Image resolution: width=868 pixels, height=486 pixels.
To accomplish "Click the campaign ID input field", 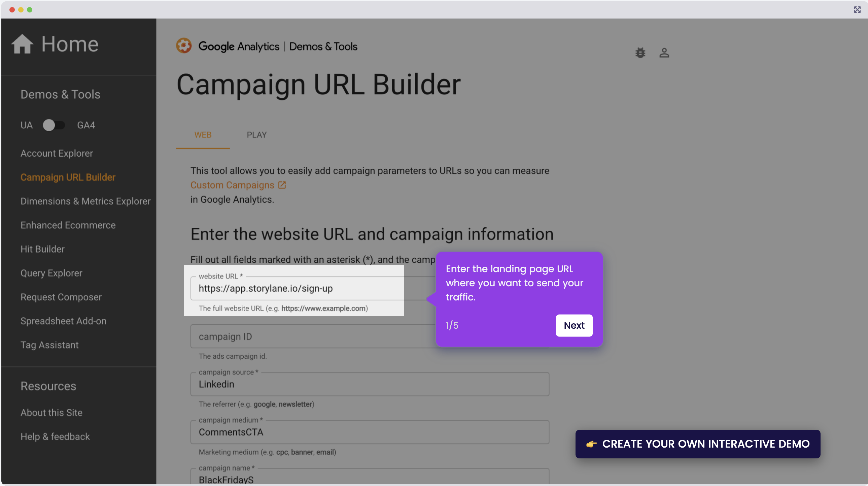I will (303, 336).
